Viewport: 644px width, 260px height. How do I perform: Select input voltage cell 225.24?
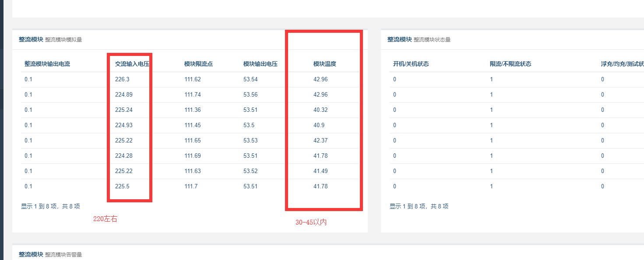(124, 110)
